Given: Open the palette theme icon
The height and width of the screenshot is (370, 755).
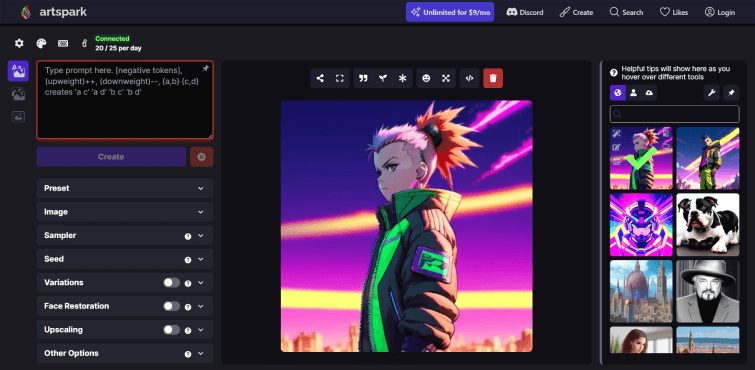Looking at the screenshot, I should pos(41,43).
